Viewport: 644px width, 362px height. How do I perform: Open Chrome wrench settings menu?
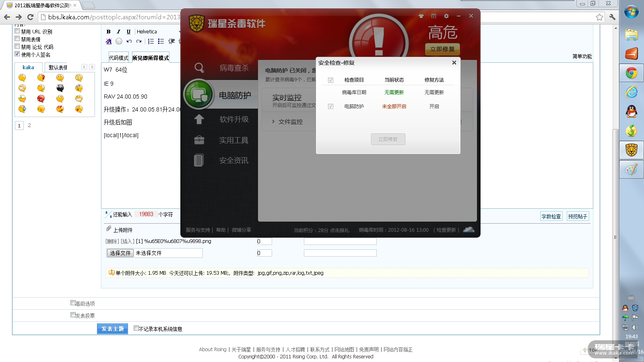[612, 17]
